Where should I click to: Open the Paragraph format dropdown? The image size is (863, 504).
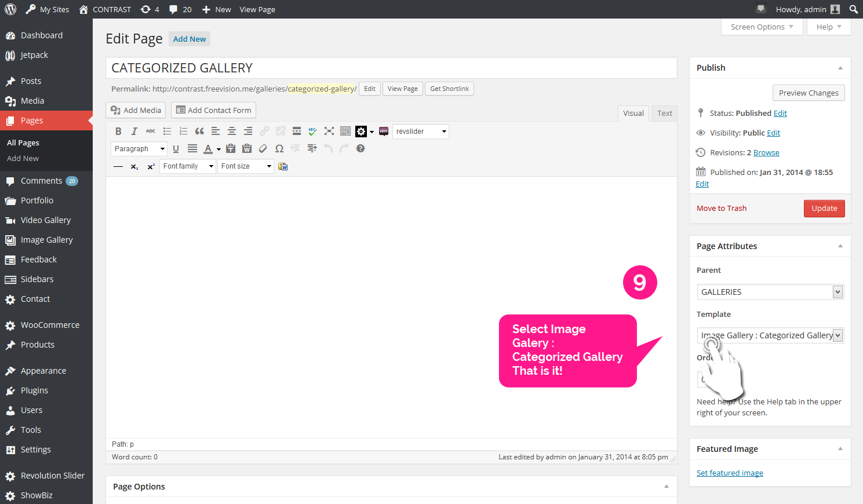pyautogui.click(x=139, y=149)
